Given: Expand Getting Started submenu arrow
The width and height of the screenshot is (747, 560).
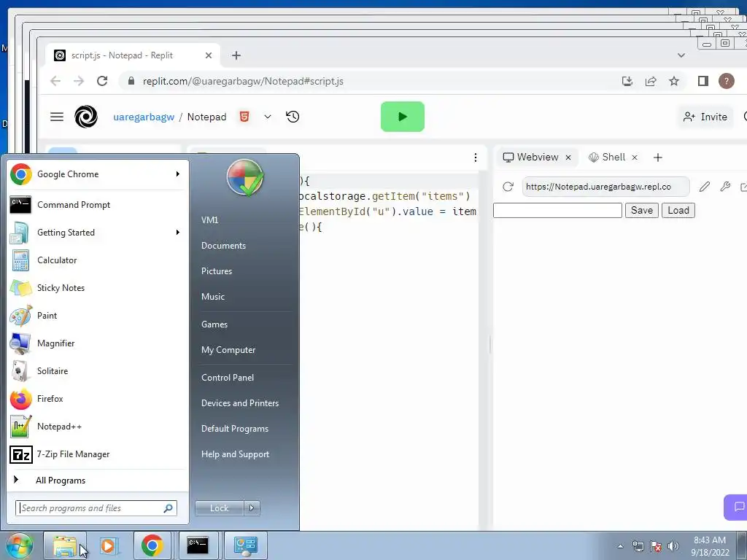Looking at the screenshot, I should 178,233.
